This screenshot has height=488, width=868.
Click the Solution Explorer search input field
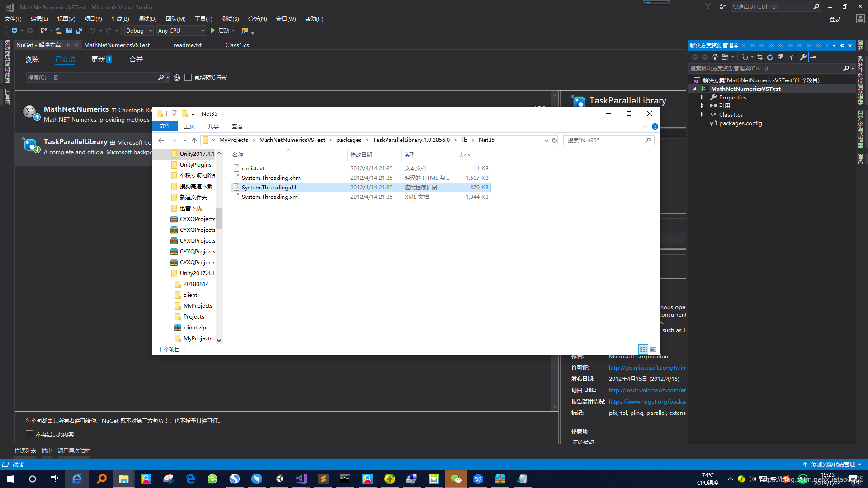pyautogui.click(x=764, y=68)
